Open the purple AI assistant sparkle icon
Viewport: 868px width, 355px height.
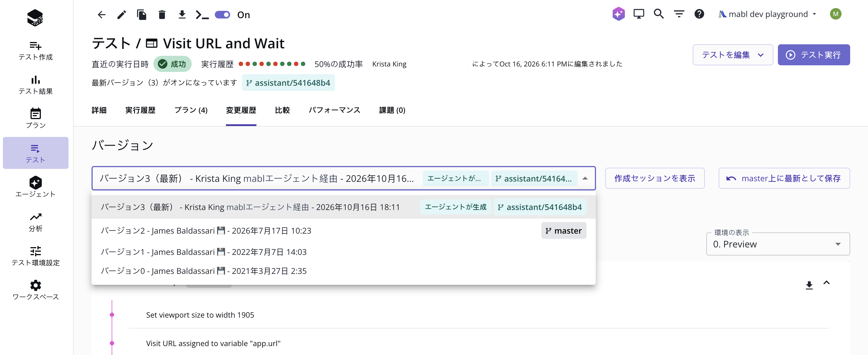click(x=619, y=14)
